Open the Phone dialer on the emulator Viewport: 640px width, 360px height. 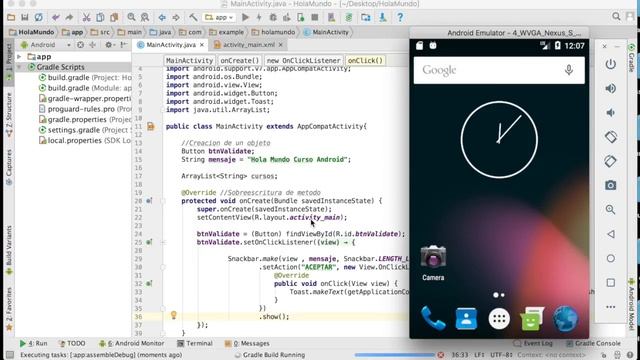(x=433, y=318)
